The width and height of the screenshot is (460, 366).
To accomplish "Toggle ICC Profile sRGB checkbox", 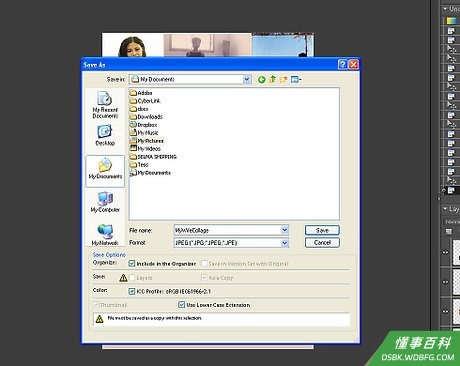I will pos(132,291).
